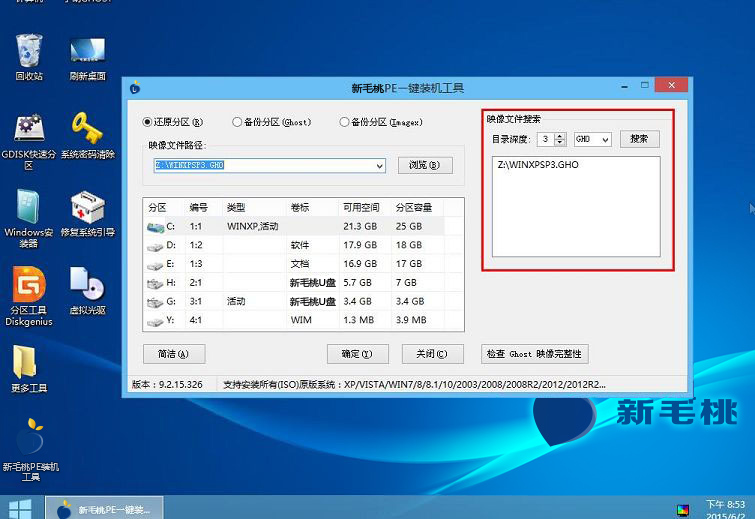This screenshot has height=519, width=755.
Task: Click the Windows Start button
Action: coord(20,508)
